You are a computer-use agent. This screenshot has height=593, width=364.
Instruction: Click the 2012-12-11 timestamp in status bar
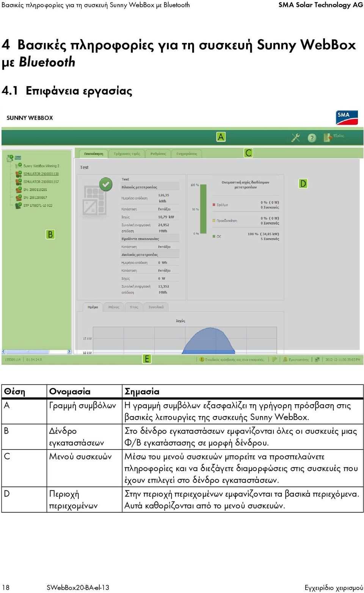point(343,360)
